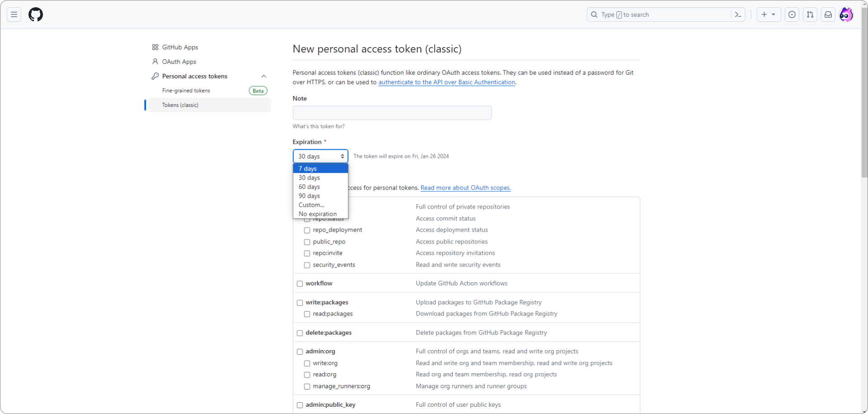
Task: Select 90 days expiration option
Action: tap(321, 195)
